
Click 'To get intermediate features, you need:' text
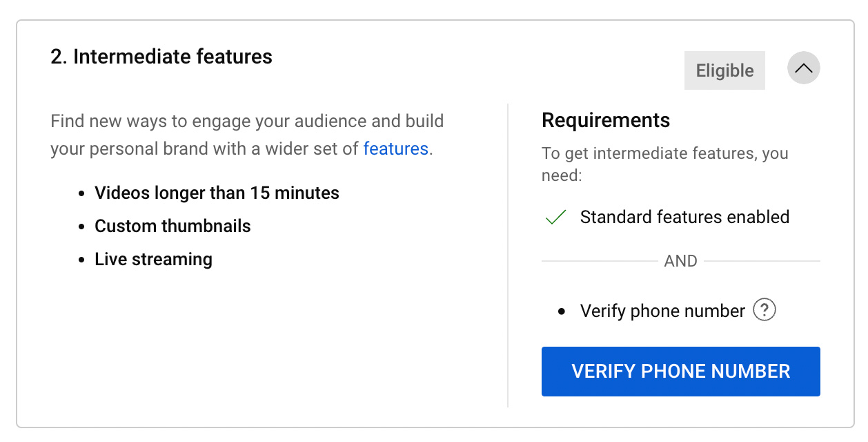pos(665,164)
